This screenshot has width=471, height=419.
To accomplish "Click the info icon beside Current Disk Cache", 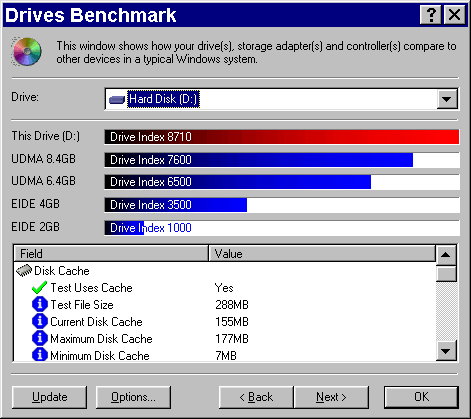I will click(x=40, y=321).
